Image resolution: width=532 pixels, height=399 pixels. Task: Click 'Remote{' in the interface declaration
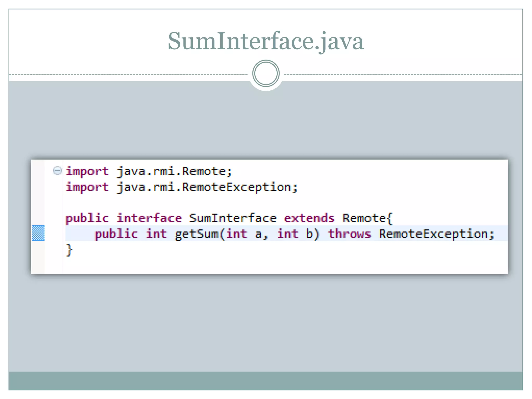[x=368, y=218]
